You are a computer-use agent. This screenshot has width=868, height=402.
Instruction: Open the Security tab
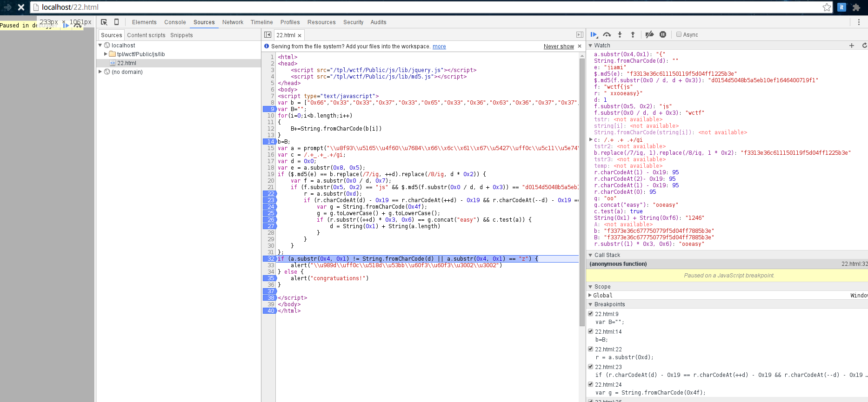click(x=353, y=22)
